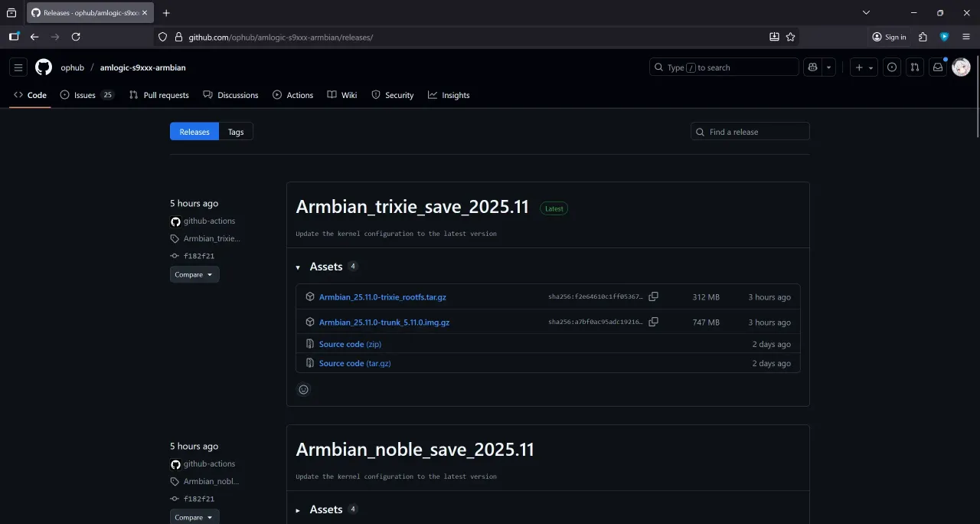Open the Pull requests repository tab
This screenshot has height=524, width=980.
[x=159, y=95]
